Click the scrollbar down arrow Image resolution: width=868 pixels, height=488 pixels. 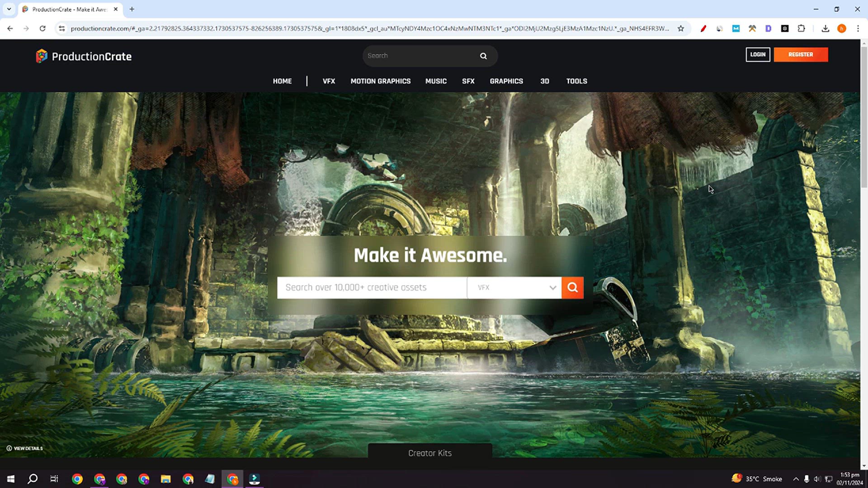pyautogui.click(x=864, y=466)
